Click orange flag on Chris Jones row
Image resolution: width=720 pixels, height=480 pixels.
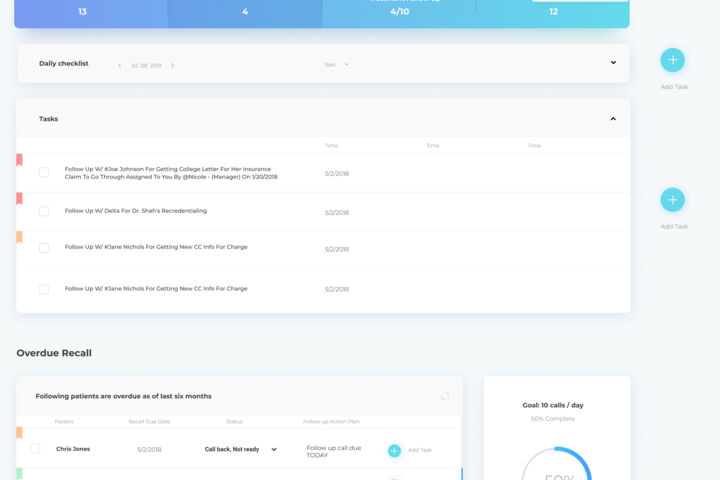coord(19,433)
